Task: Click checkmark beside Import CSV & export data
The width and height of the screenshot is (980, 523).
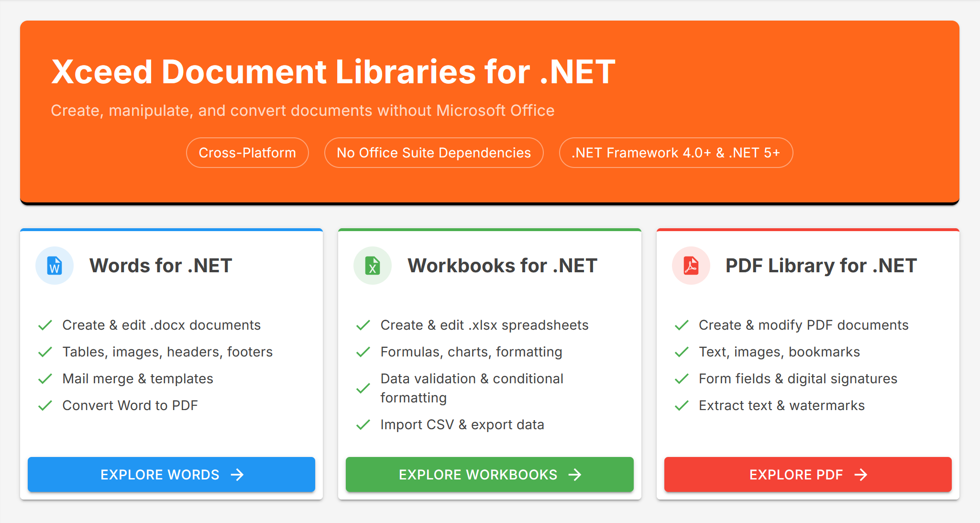Action: tap(363, 424)
